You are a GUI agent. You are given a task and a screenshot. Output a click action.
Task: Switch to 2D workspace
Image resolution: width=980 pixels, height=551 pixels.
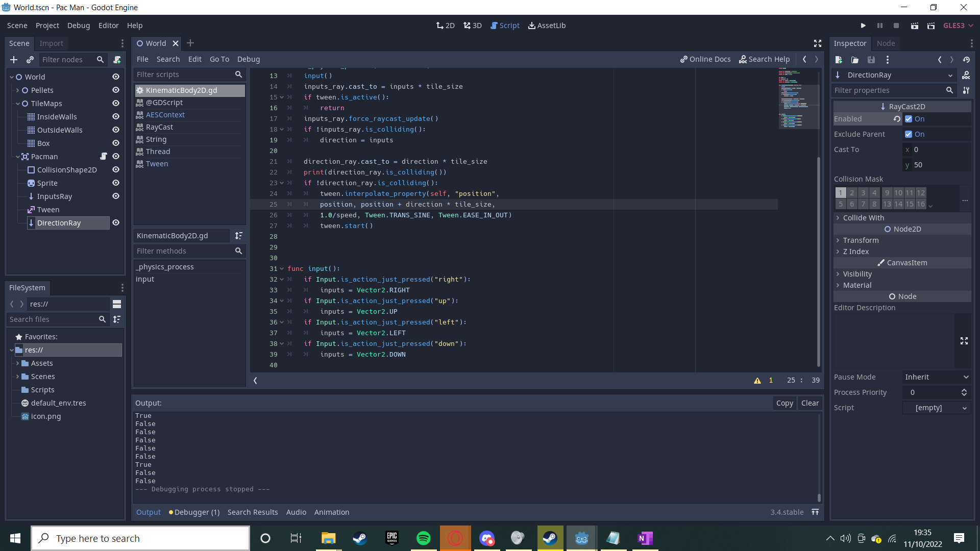click(446, 26)
